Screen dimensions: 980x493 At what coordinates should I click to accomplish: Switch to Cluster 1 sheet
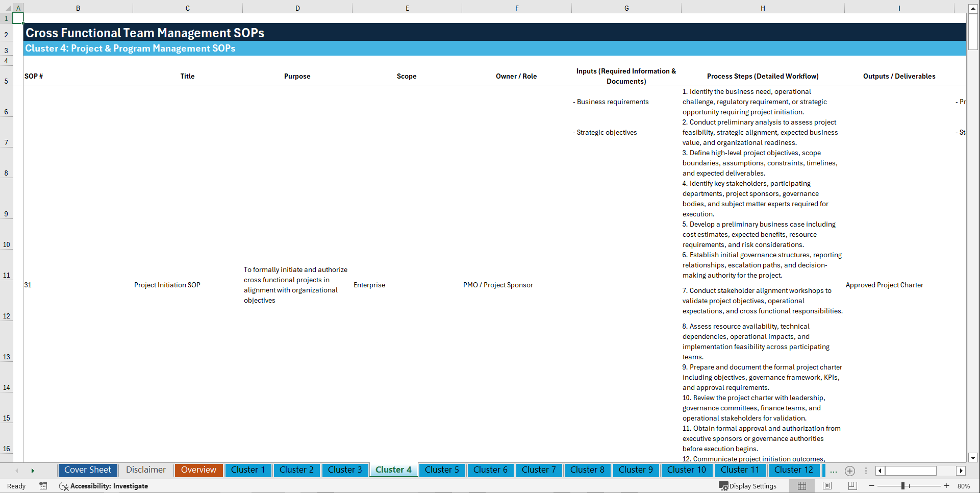[x=248, y=470]
